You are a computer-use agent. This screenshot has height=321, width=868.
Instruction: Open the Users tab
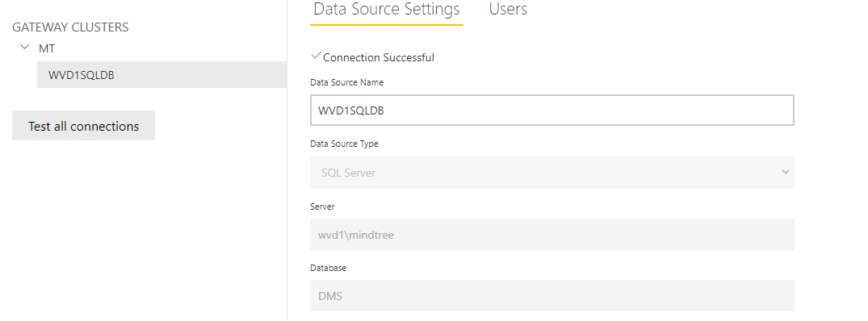[x=508, y=10]
